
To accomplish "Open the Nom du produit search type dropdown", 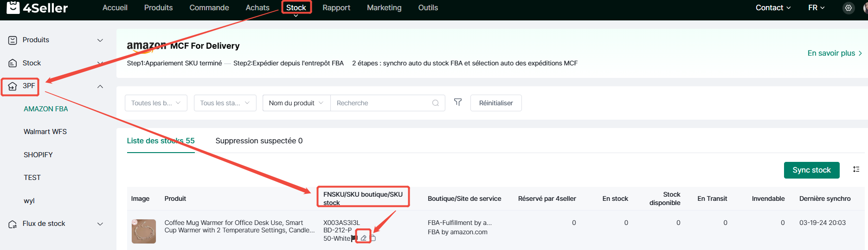I will click(x=296, y=103).
